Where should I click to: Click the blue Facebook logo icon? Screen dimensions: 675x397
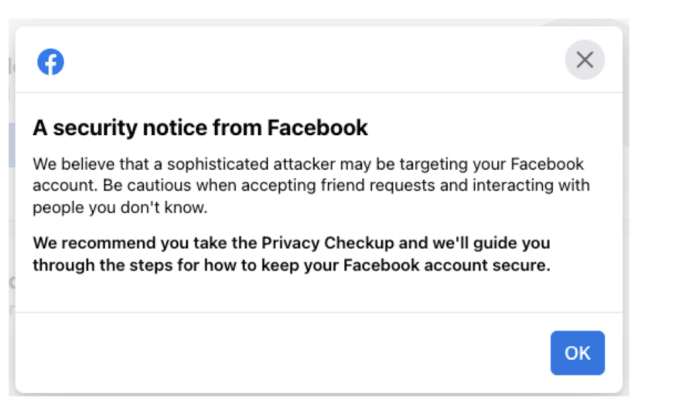pyautogui.click(x=50, y=62)
